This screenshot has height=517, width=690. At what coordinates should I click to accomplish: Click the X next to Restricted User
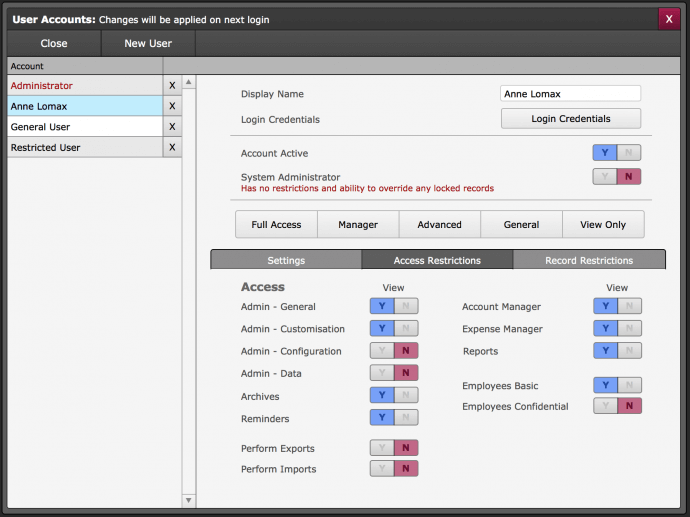click(x=172, y=148)
